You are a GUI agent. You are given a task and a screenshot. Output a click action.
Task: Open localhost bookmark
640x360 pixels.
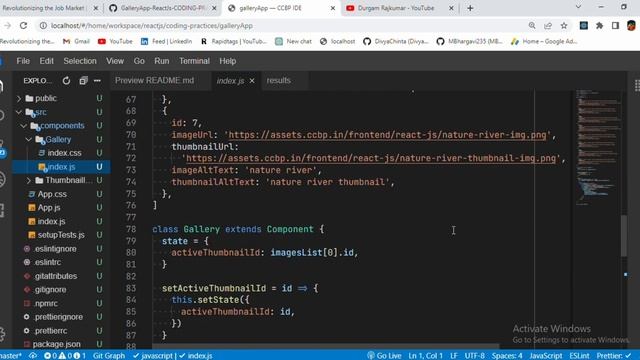tap(338, 41)
